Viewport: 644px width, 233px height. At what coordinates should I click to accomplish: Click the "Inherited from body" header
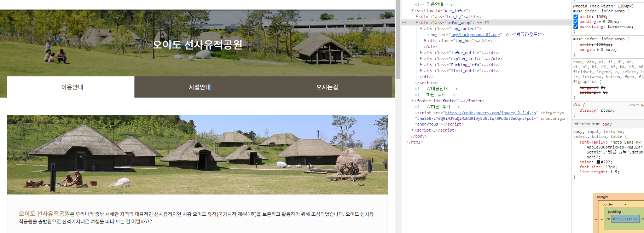592,124
